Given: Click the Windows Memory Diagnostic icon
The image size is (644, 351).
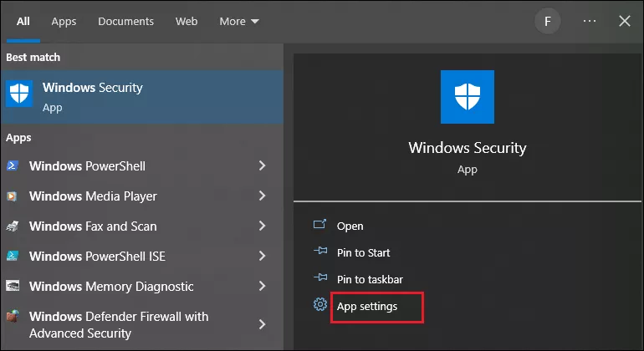Looking at the screenshot, I should tap(13, 286).
